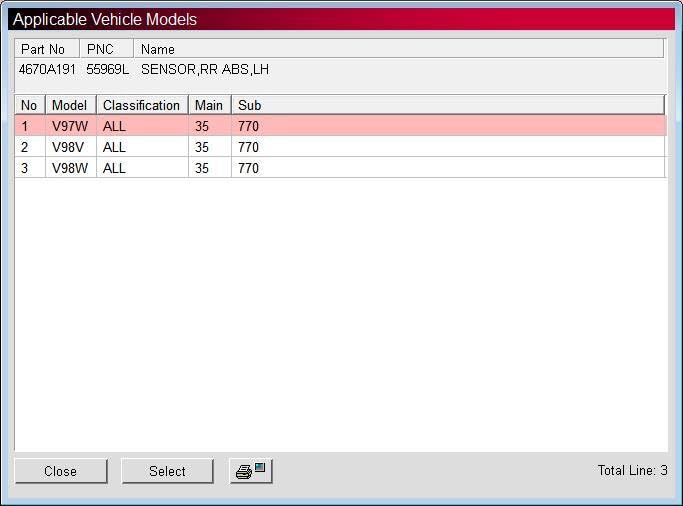Click part number 4670A191
The width and height of the screenshot is (683, 506).
click(x=47, y=69)
